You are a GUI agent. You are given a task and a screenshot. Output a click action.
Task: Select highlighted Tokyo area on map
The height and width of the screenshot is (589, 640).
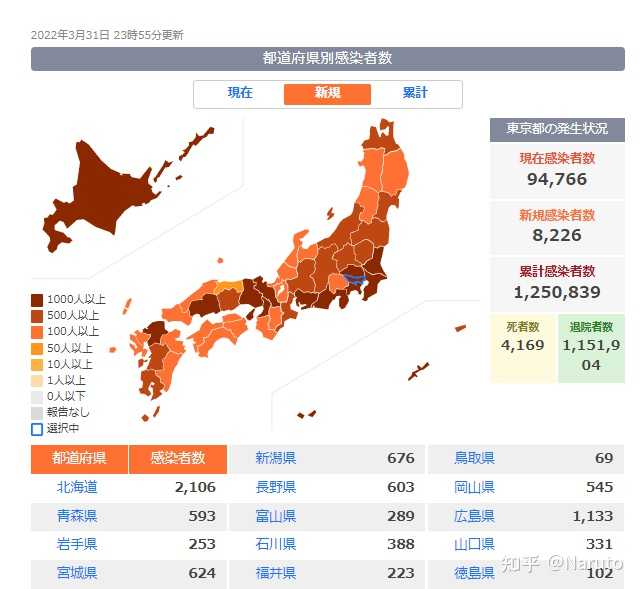[x=353, y=280]
